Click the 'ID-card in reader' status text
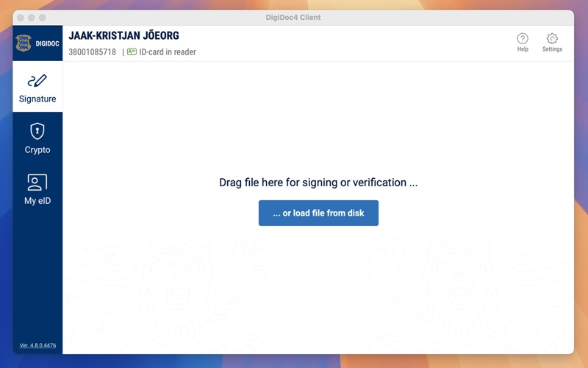 coord(168,52)
